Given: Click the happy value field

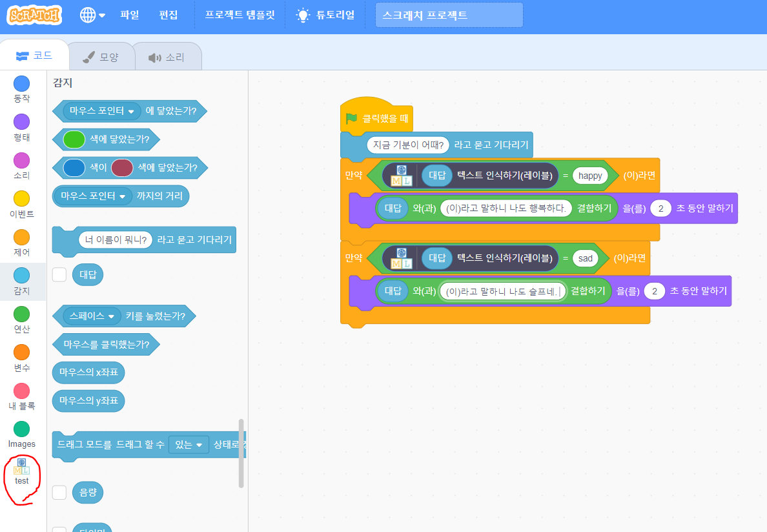Looking at the screenshot, I should 590,176.
